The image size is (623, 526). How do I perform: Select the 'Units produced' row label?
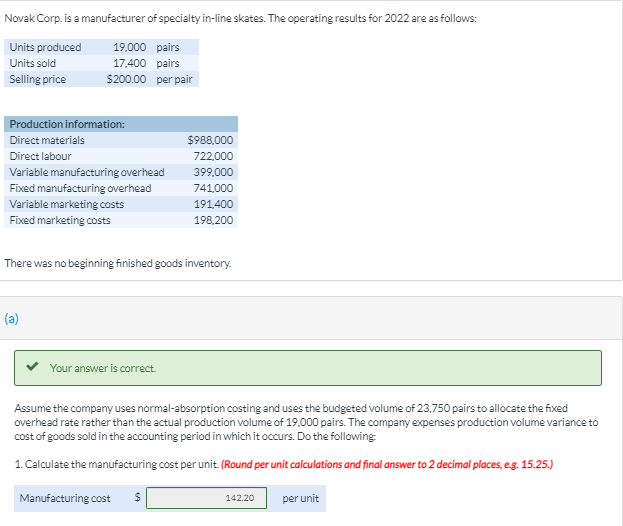tap(45, 47)
